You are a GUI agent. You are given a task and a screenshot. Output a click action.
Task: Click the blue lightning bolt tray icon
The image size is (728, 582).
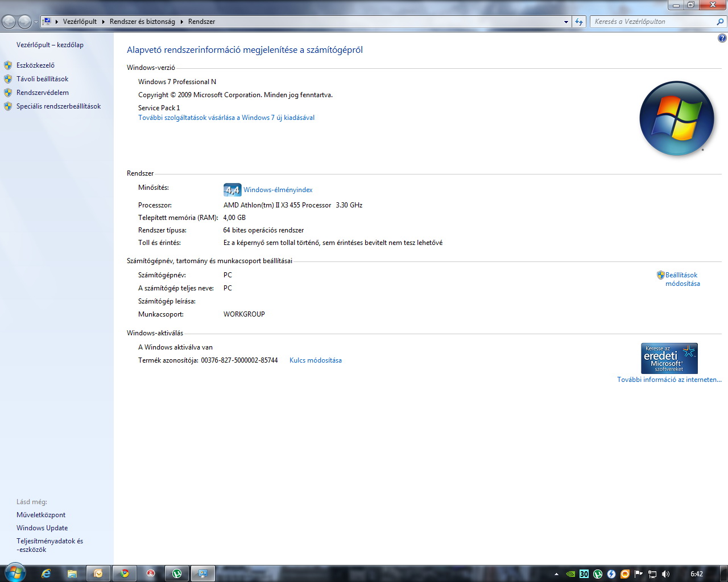[611, 574]
